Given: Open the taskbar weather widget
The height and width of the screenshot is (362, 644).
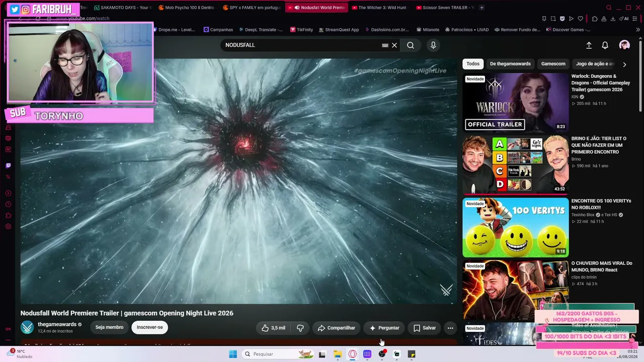Looking at the screenshot, I should click(x=20, y=354).
